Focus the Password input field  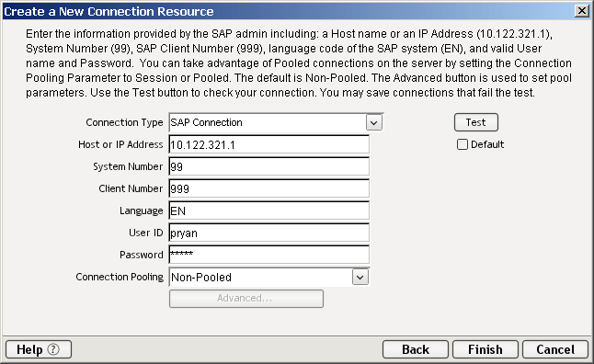(269, 255)
